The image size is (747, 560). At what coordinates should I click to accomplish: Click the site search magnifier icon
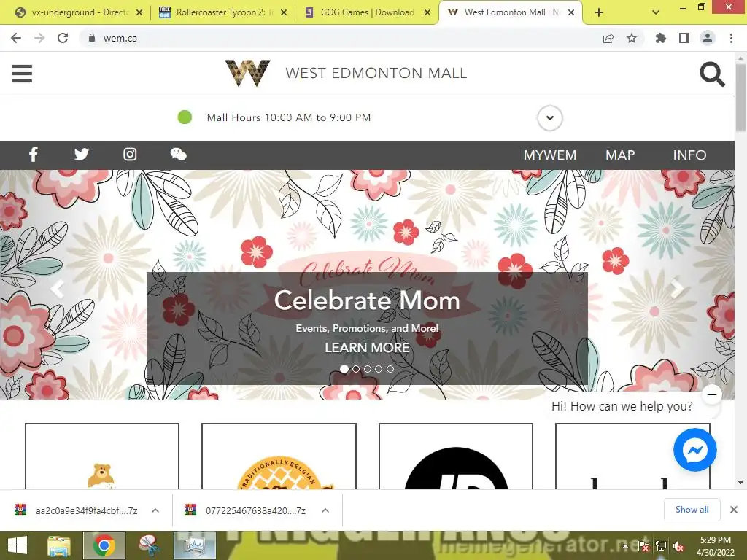(x=712, y=74)
